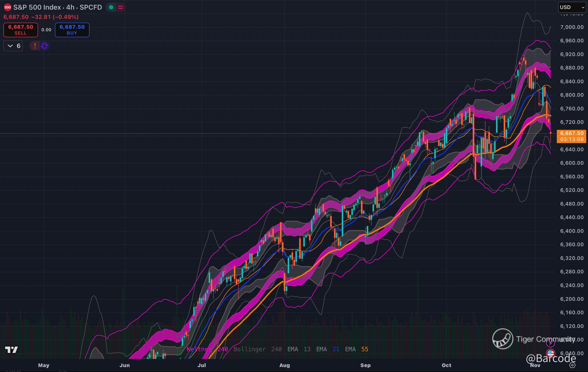Click the Keltner 240 indicator label
Image resolution: width=588 pixels, height=372 pixels.
(207, 349)
